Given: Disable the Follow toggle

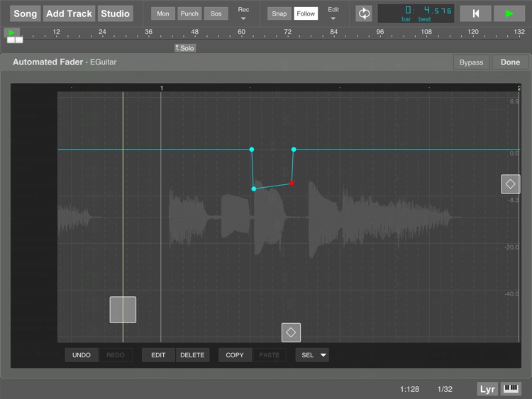Looking at the screenshot, I should click(x=306, y=13).
